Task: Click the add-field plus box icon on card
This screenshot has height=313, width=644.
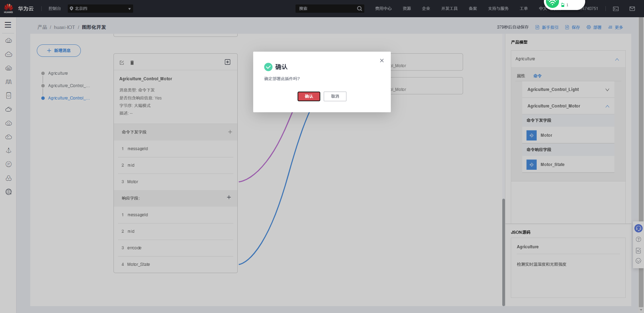Action: tap(227, 62)
